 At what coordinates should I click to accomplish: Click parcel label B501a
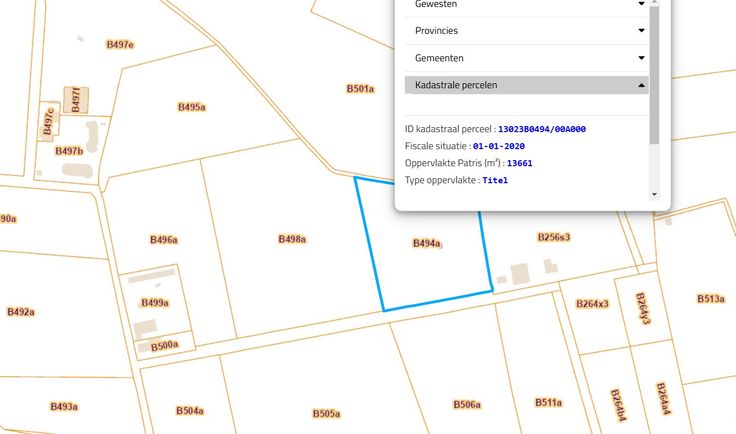(x=360, y=89)
